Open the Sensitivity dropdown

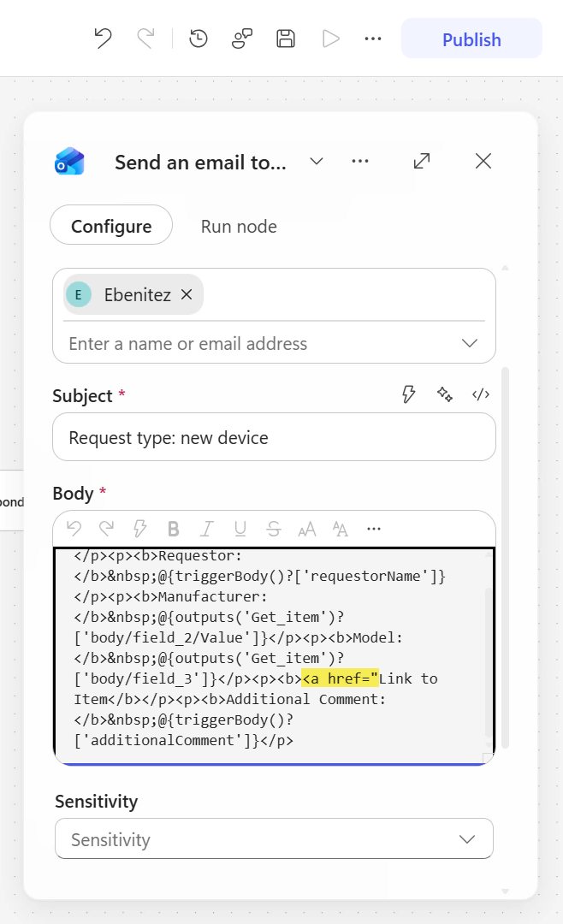pyautogui.click(x=274, y=838)
